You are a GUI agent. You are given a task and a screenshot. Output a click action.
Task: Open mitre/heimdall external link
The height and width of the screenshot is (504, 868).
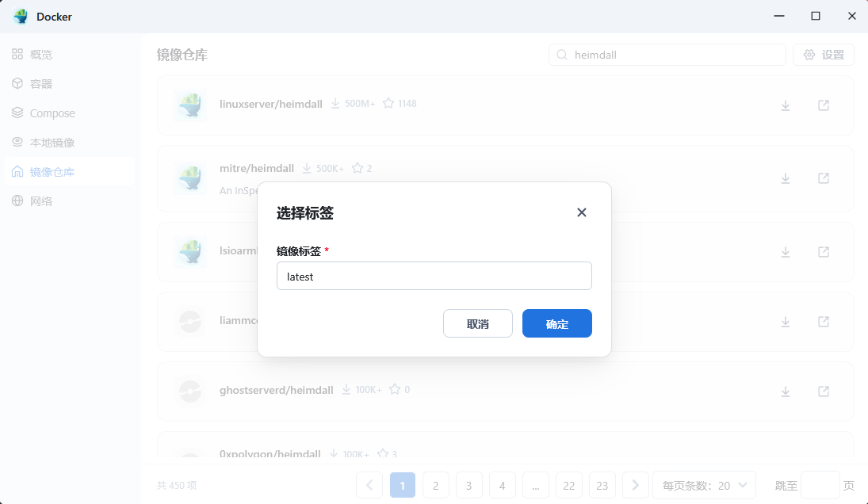click(823, 178)
